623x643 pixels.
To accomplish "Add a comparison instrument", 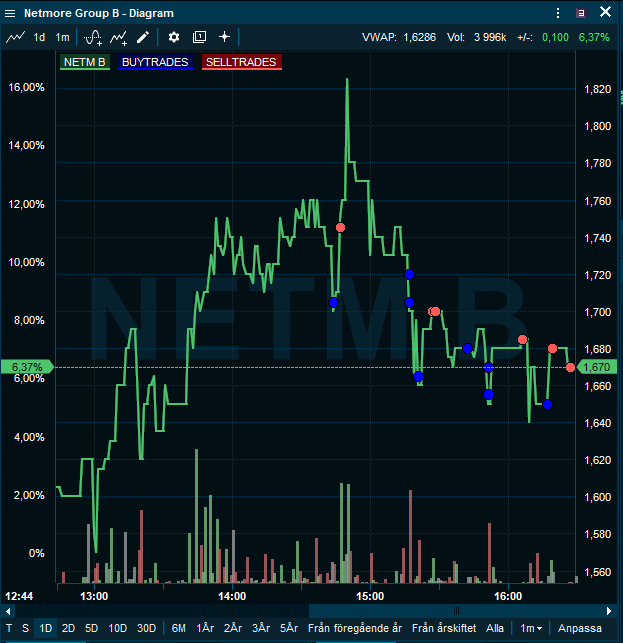I will tap(119, 37).
